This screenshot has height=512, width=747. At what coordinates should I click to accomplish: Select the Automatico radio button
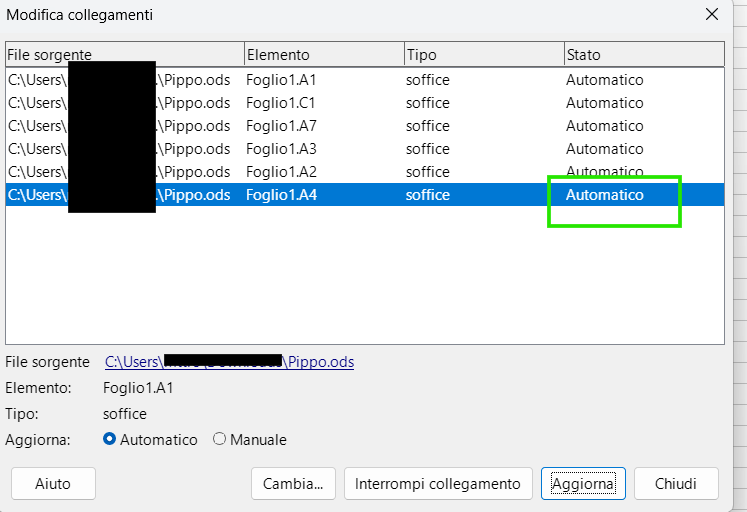coord(110,440)
